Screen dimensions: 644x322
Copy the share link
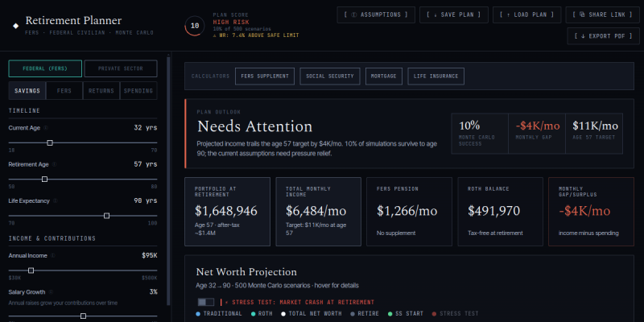602,14
